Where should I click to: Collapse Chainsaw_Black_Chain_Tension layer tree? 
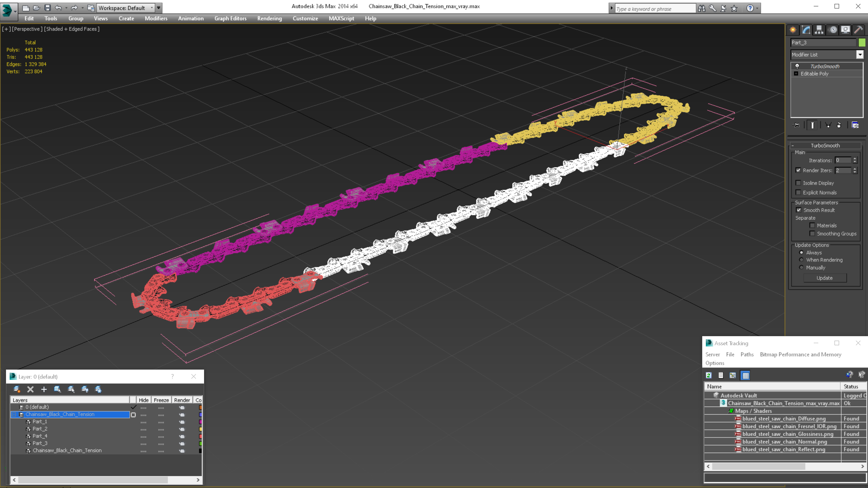pos(14,414)
